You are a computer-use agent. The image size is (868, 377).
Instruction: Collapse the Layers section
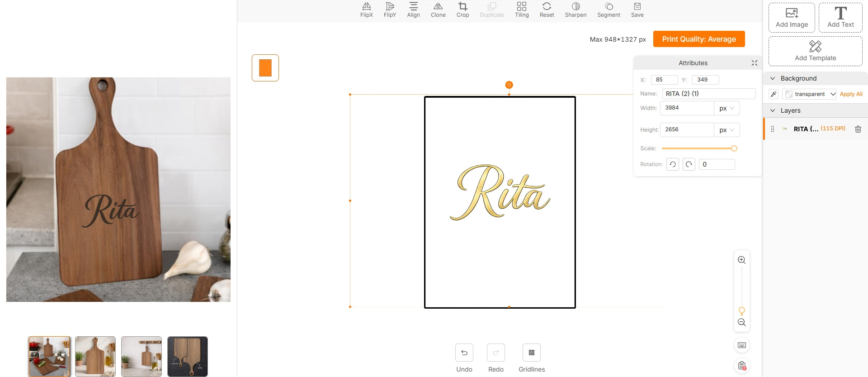[773, 110]
